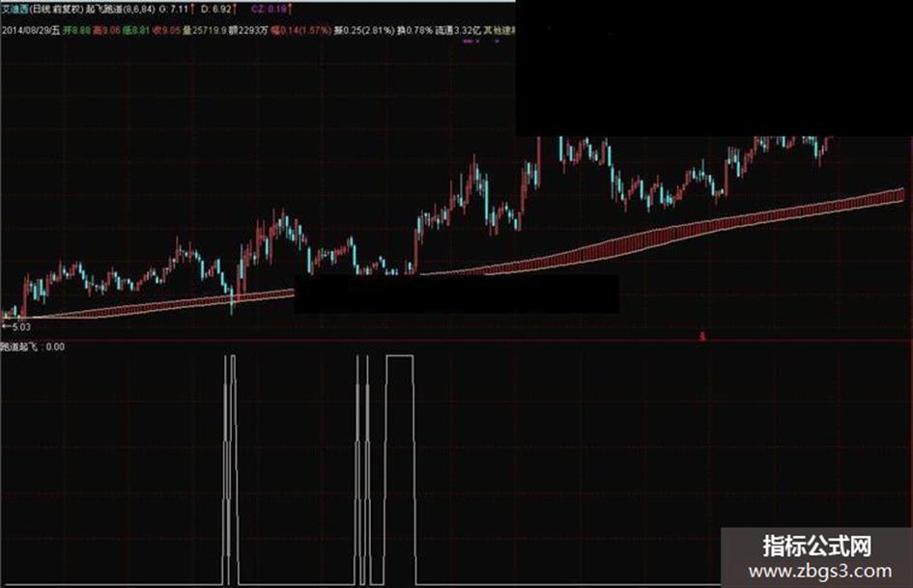
Task: Click the turnover rate 换0.78%
Action: pos(414,30)
